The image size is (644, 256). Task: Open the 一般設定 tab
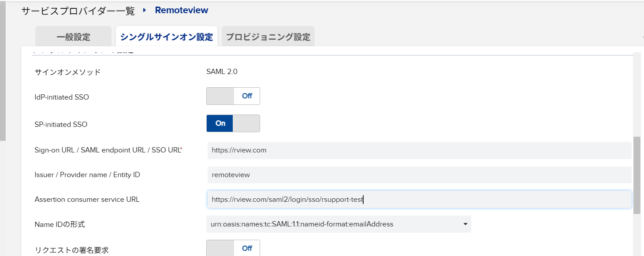click(73, 37)
